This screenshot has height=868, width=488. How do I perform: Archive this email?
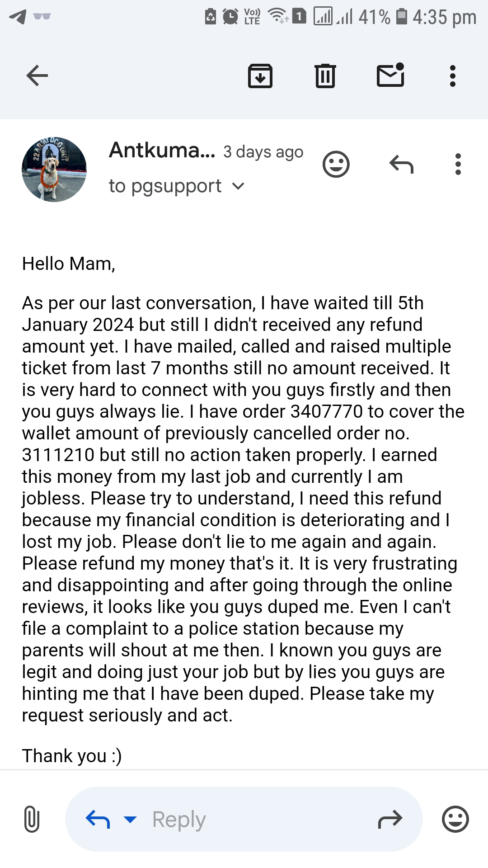coord(260,75)
